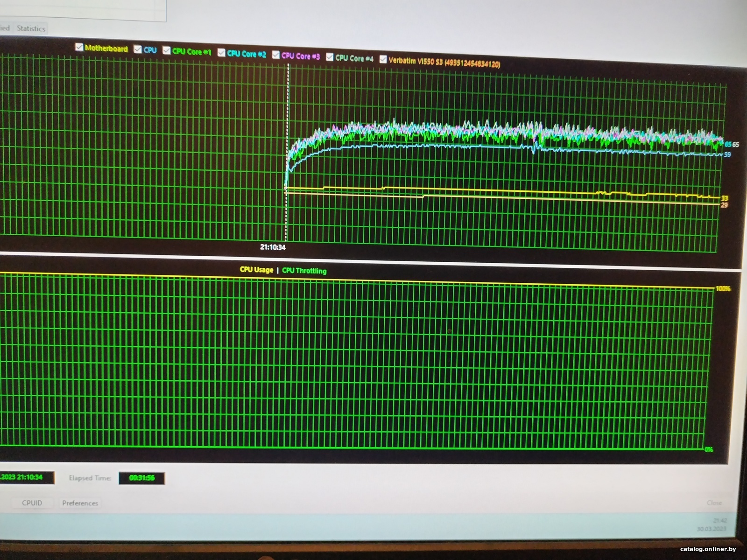Select the CPU Throttling graph label
Viewport: 747px width, 560px height.
click(304, 271)
